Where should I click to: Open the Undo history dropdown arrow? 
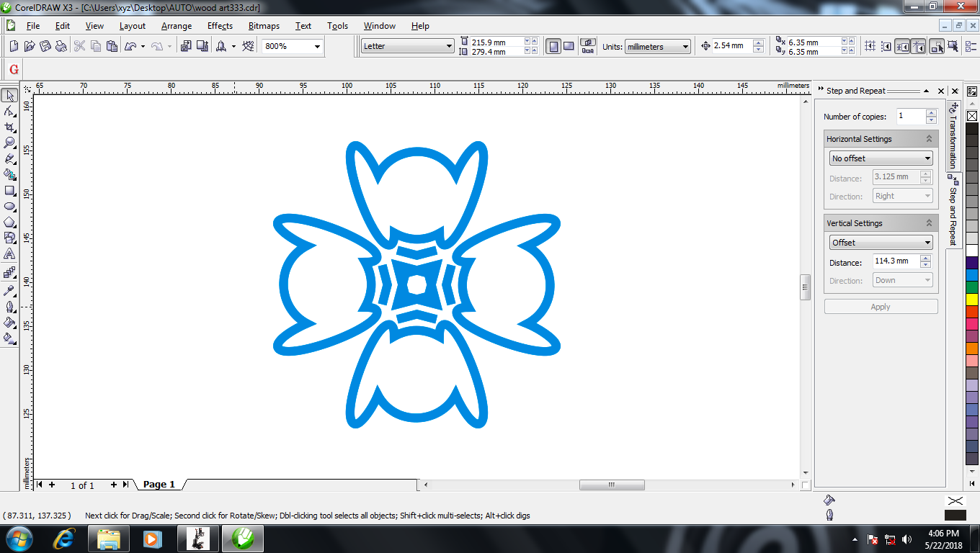(143, 46)
